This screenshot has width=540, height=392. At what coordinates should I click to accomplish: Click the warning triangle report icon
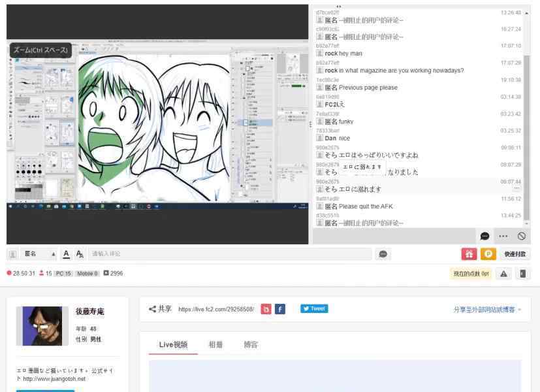click(503, 274)
